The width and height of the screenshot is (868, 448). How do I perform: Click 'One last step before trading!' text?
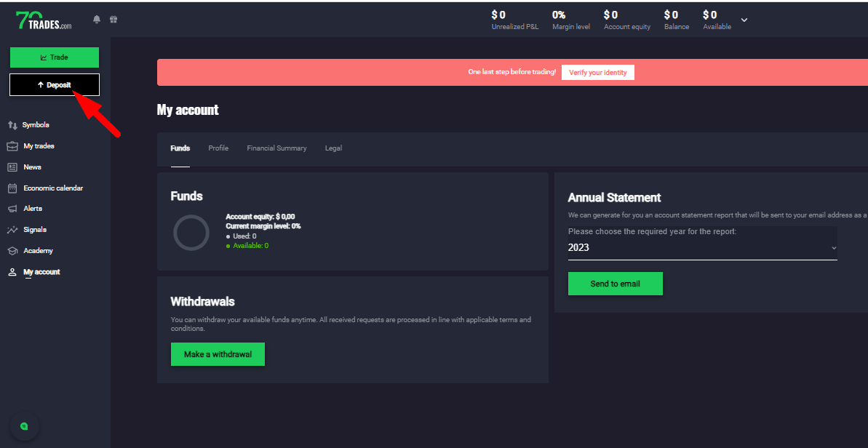[512, 73]
